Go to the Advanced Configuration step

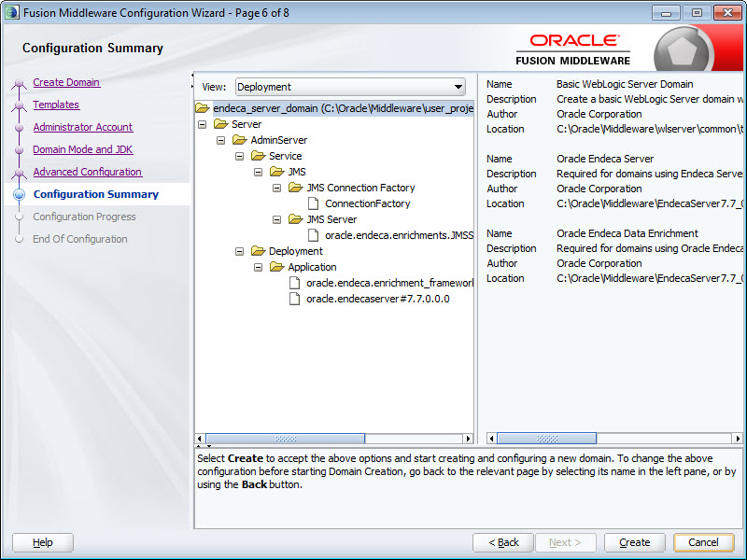tap(87, 172)
